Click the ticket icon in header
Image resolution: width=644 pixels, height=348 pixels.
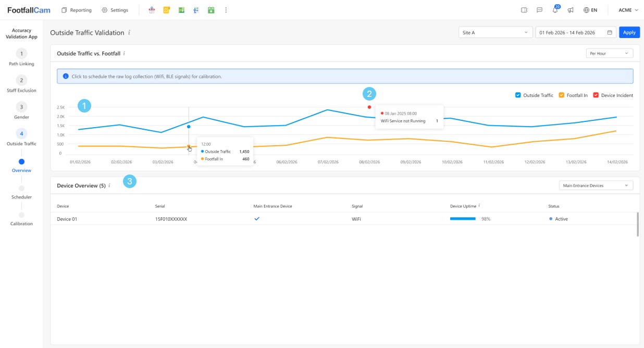pyautogui.click(x=524, y=10)
